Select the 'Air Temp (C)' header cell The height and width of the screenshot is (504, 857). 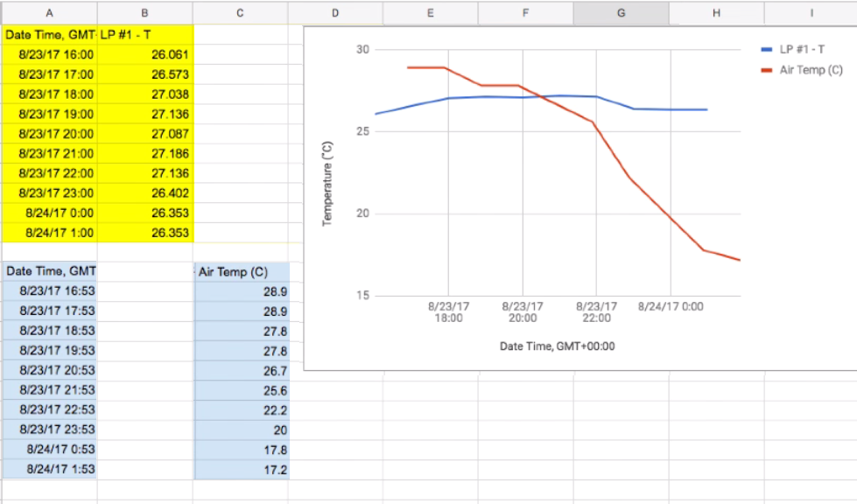point(241,271)
